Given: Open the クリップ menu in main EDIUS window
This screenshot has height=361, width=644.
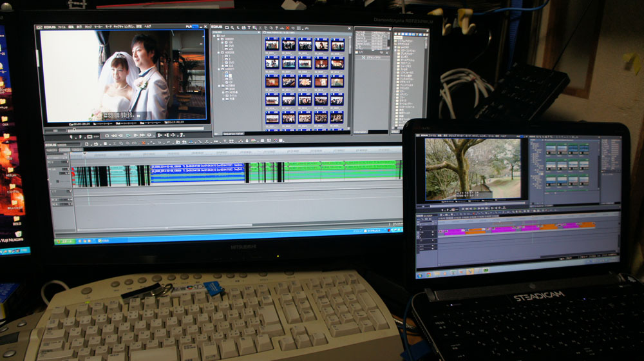Looking at the screenshot, I should coord(88,27).
